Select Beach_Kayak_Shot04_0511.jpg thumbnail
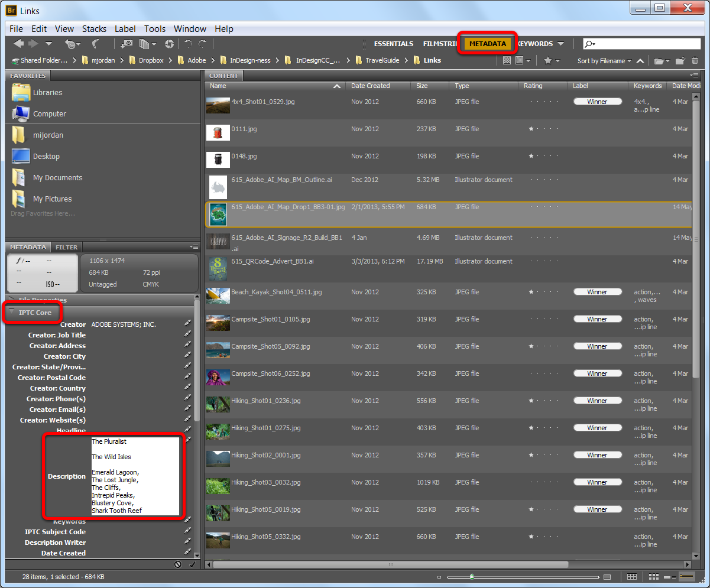Viewport: 710px width, 588px height. coord(218,295)
